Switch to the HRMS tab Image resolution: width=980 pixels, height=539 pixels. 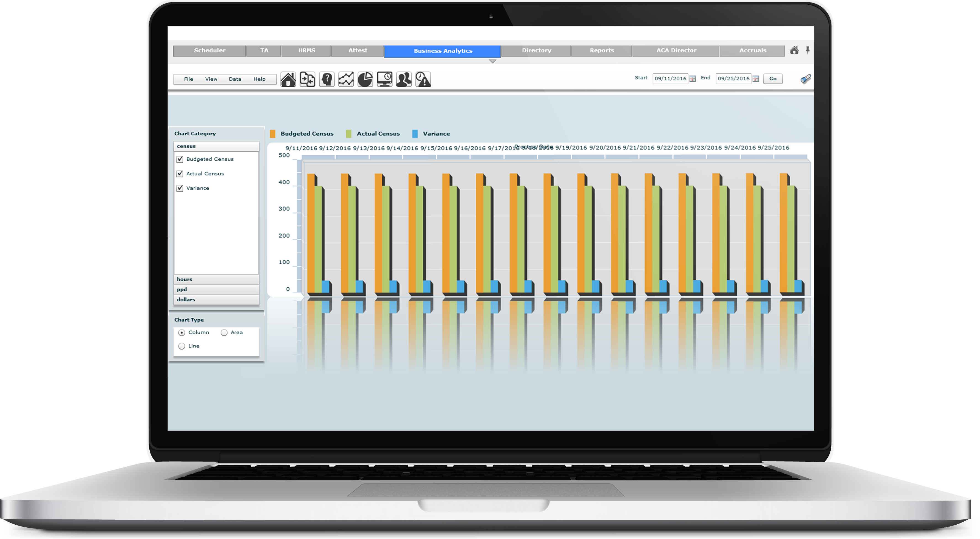(306, 51)
